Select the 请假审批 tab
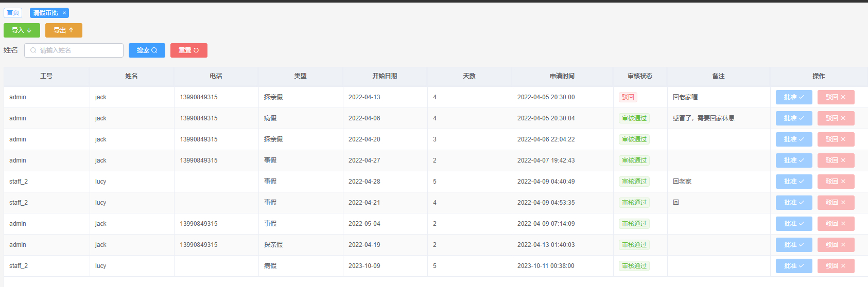This screenshot has height=287, width=868. [x=46, y=13]
